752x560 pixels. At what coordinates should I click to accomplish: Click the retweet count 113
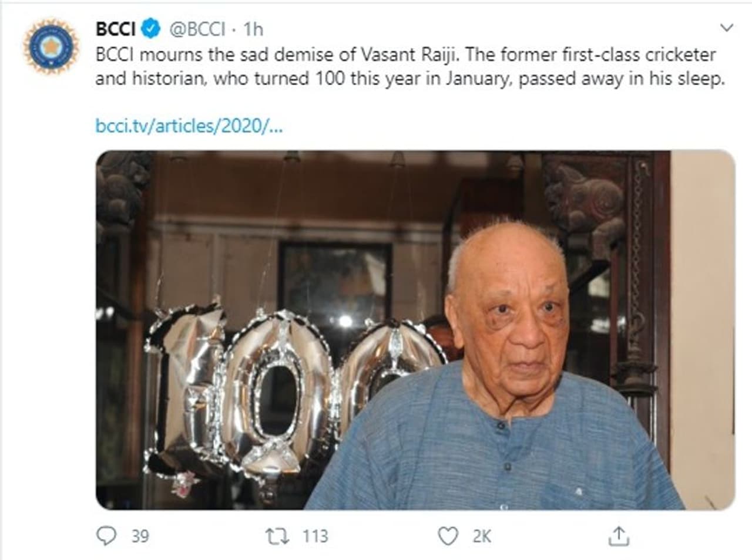click(x=315, y=535)
